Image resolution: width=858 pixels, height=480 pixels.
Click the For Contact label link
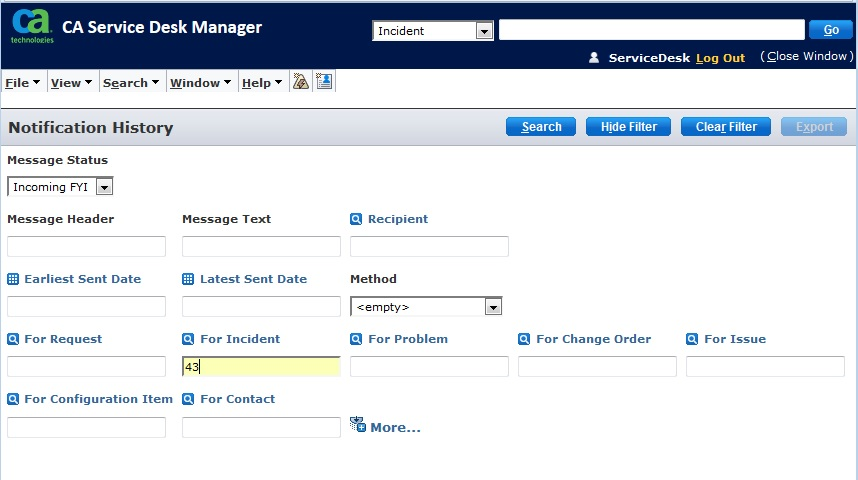coord(237,399)
